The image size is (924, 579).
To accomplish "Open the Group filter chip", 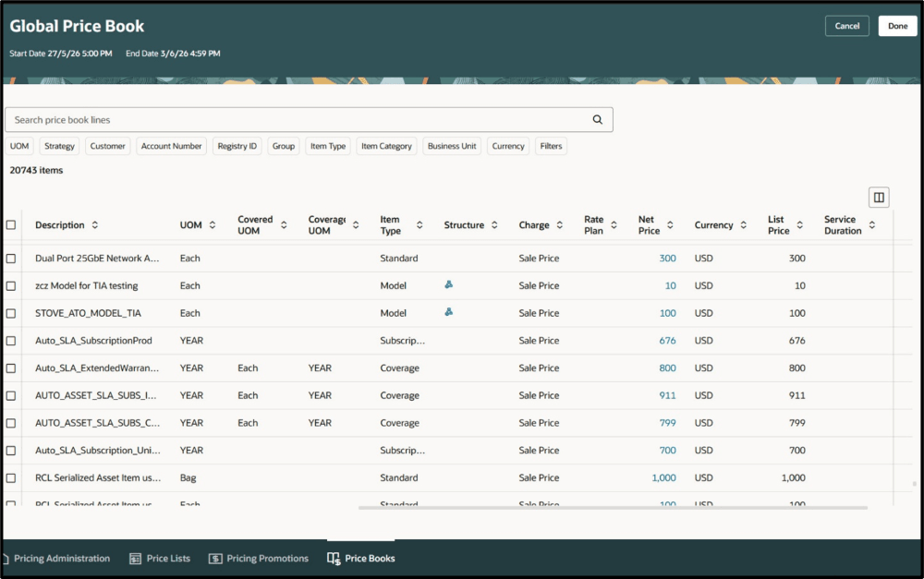I will click(x=284, y=146).
